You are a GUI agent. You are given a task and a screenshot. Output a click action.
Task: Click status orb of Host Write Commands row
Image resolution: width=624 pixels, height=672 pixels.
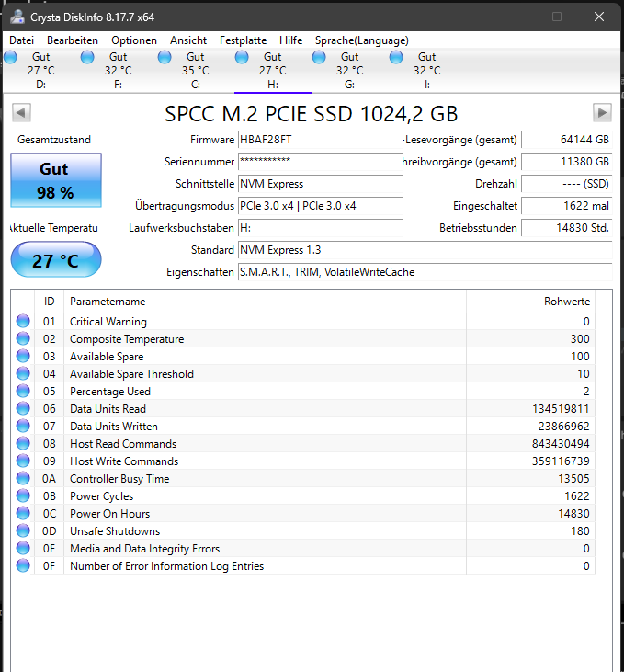(23, 461)
